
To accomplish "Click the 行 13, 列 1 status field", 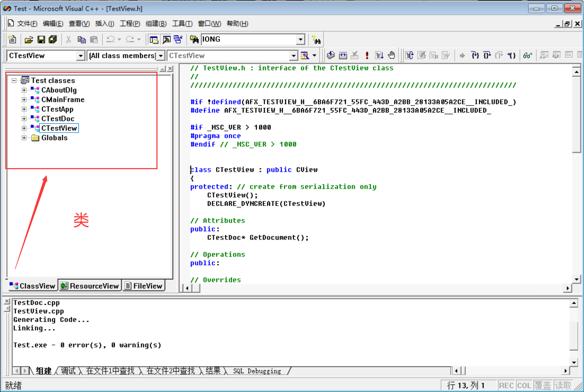I will (x=468, y=385).
